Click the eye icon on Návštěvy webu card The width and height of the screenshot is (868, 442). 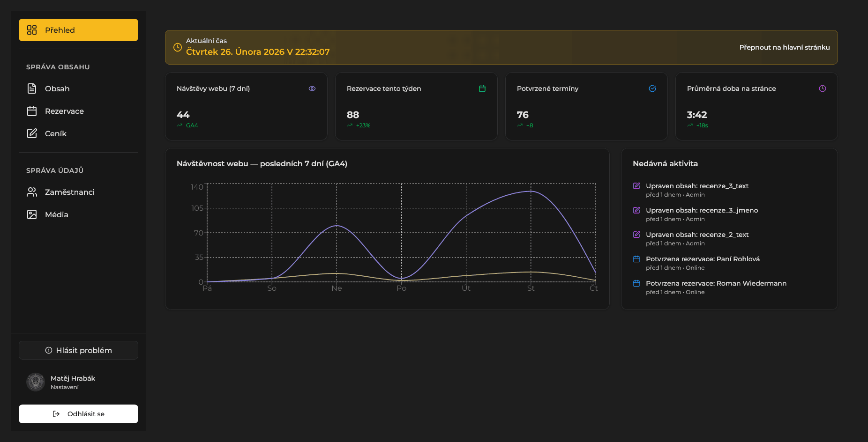(x=312, y=88)
